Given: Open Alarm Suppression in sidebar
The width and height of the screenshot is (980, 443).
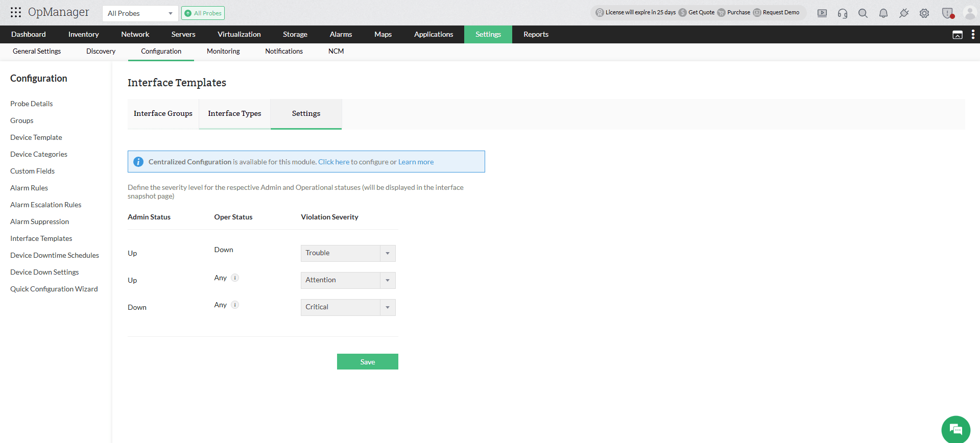Looking at the screenshot, I should (40, 222).
